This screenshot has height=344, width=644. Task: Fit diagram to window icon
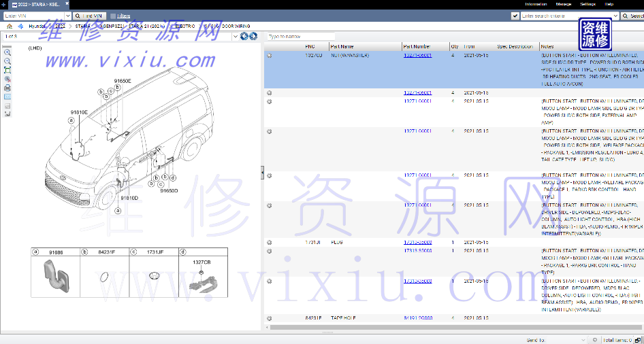point(7,69)
